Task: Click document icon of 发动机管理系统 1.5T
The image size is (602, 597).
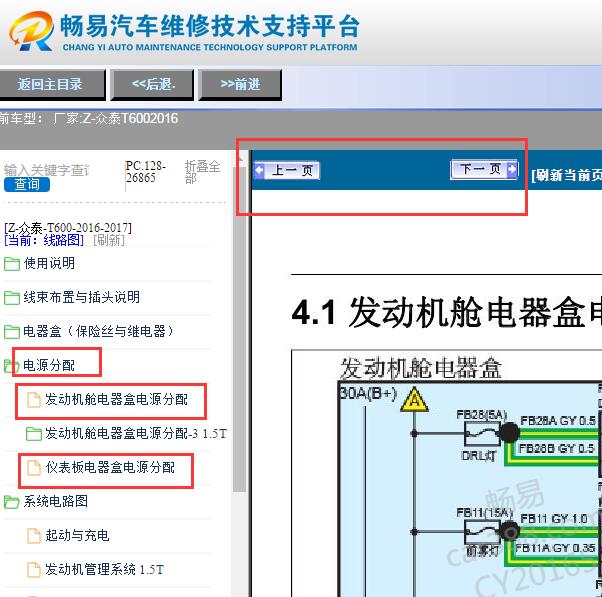Action: tap(34, 569)
